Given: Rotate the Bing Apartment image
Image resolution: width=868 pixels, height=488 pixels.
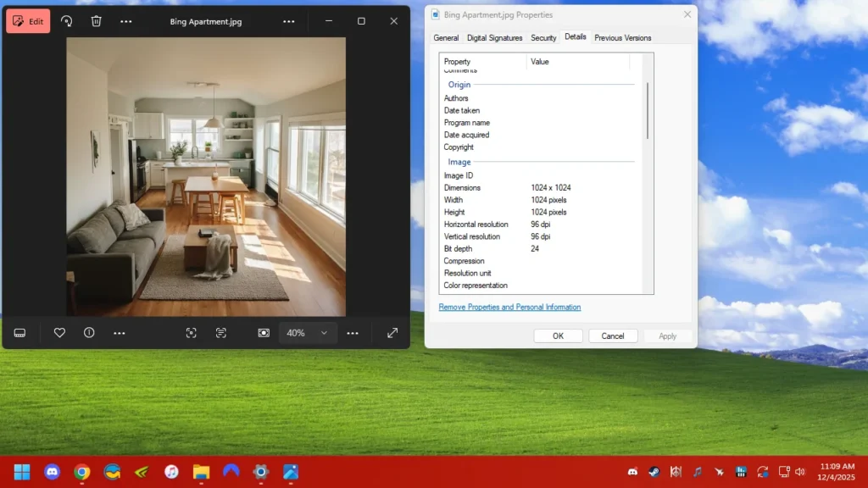Looking at the screenshot, I should tap(67, 21).
